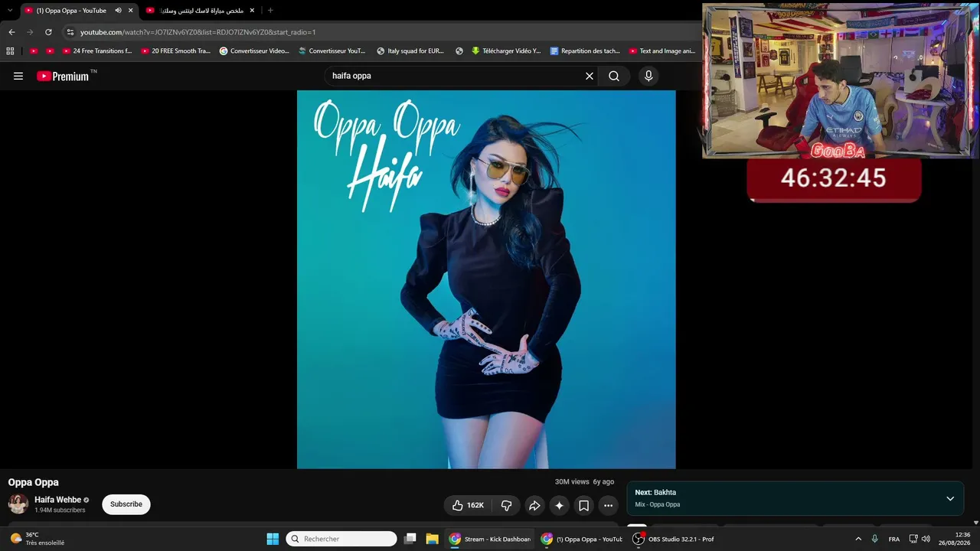Image resolution: width=980 pixels, height=551 pixels.
Task: Open the sparkle Ask icon
Action: pyautogui.click(x=559, y=505)
